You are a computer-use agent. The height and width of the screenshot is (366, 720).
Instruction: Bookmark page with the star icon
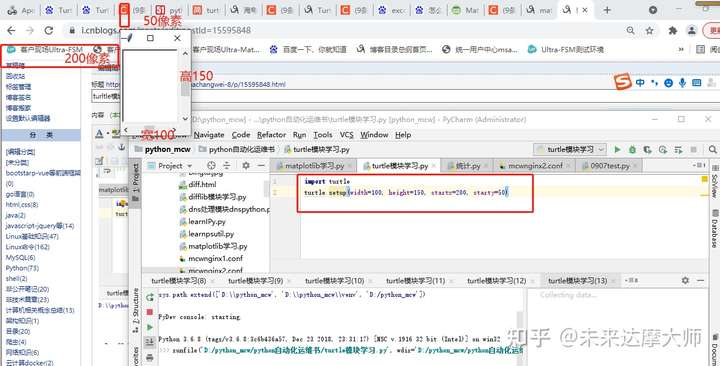coord(649,30)
